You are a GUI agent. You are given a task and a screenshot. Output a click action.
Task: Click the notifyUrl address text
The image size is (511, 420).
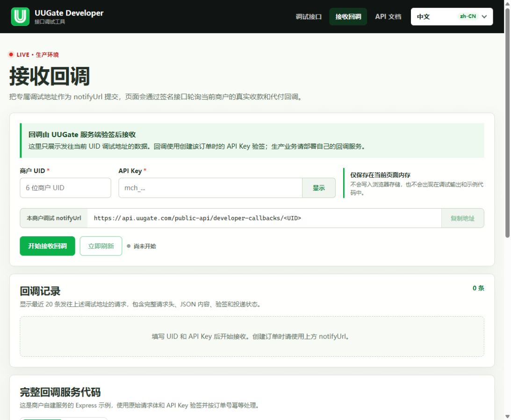click(x=197, y=218)
